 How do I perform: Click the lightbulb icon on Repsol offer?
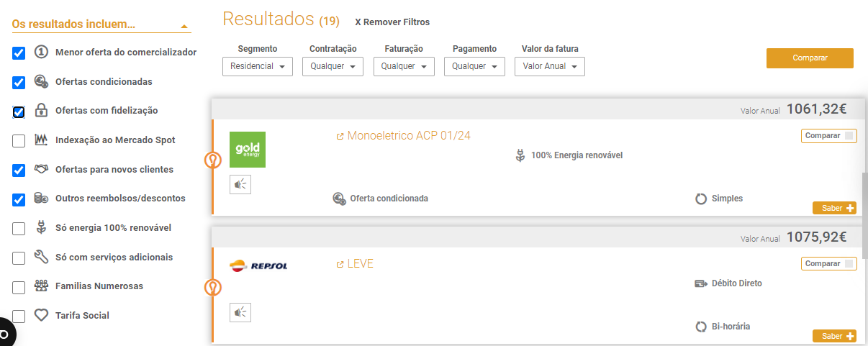[212, 288]
